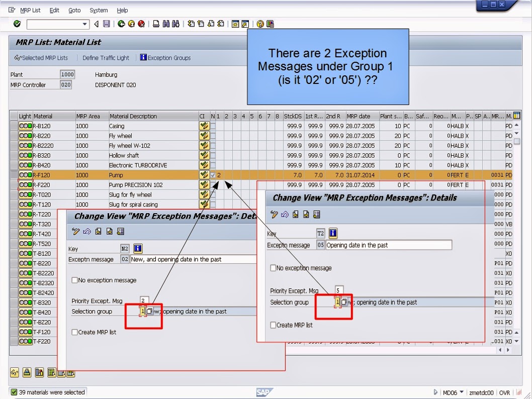Open the System menu
Image resolution: width=532 pixels, height=399 pixels.
pos(99,10)
